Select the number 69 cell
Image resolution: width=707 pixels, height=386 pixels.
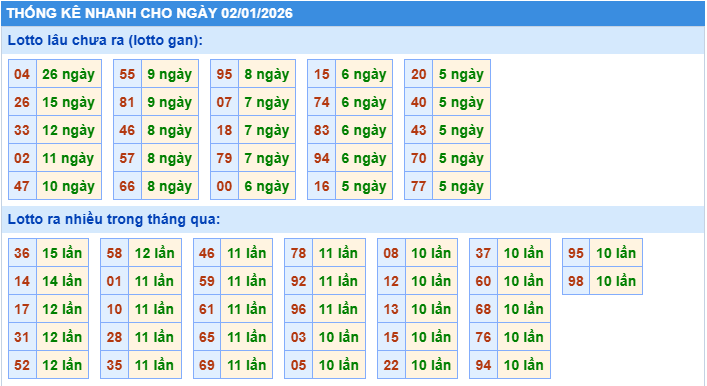207,365
